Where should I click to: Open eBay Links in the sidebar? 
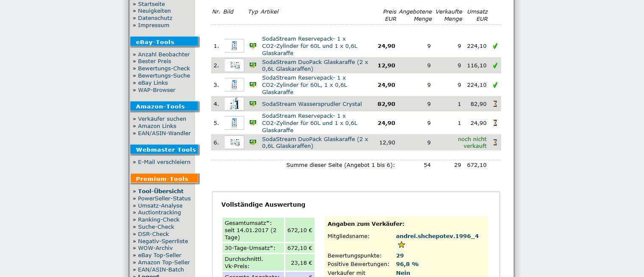click(153, 83)
